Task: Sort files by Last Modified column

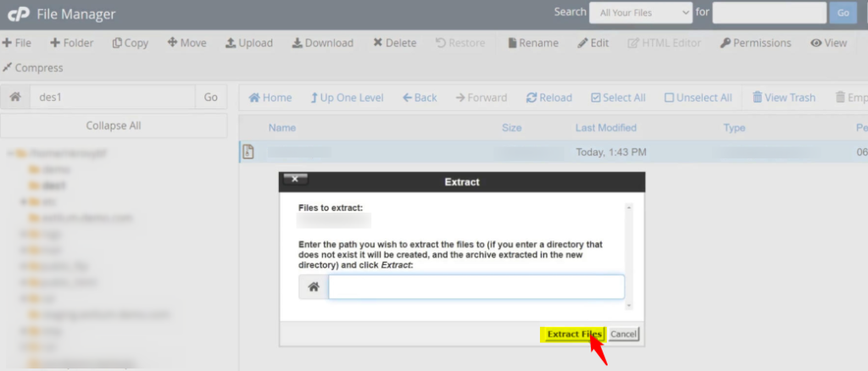Action: [x=605, y=128]
